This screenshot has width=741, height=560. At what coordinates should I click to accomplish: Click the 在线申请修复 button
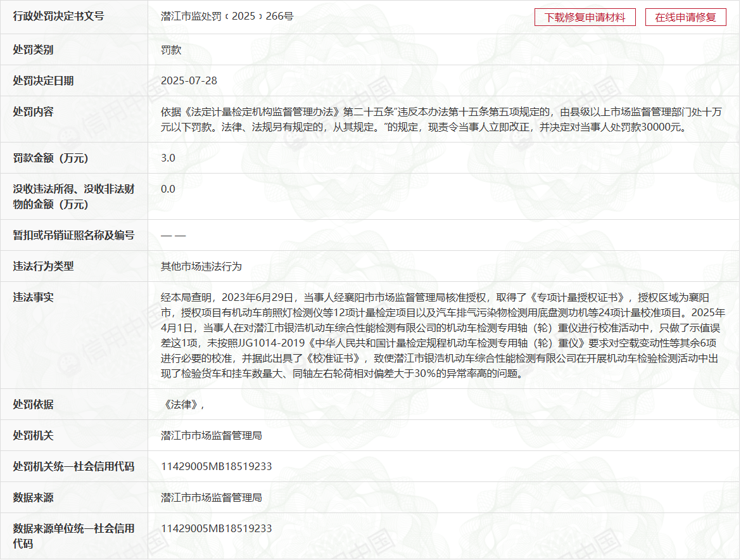[685, 17]
